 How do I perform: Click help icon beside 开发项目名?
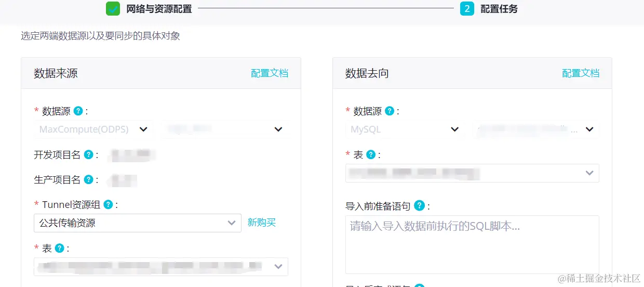[x=89, y=154]
